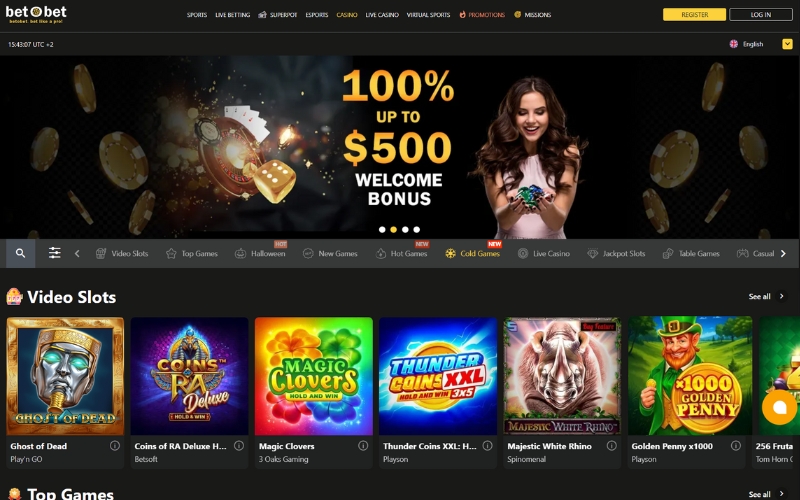Click info icon on Magic Clovers
800x500 pixels.
[x=363, y=445]
